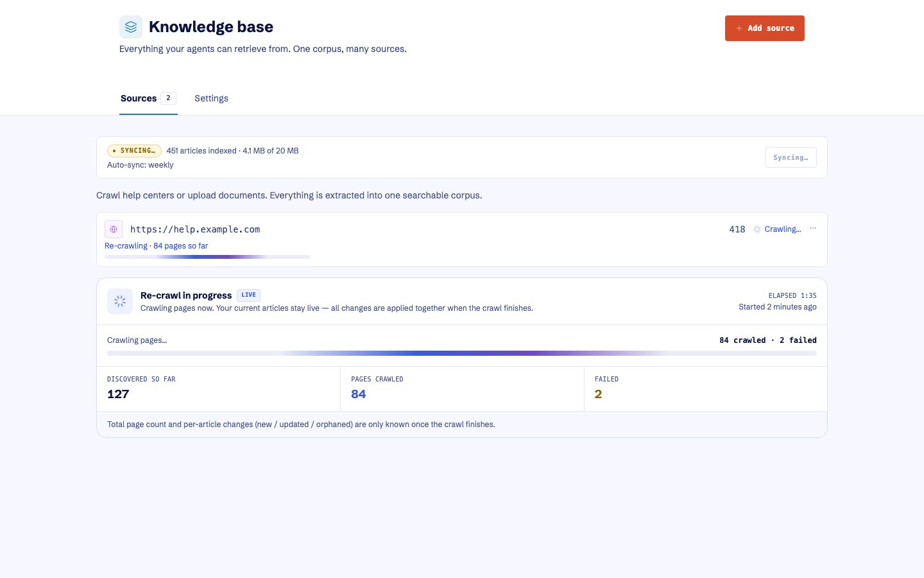The width and height of the screenshot is (924, 578).
Task: Click 451 articles indexed · 4.1 MB of 20 MB
Action: click(232, 151)
